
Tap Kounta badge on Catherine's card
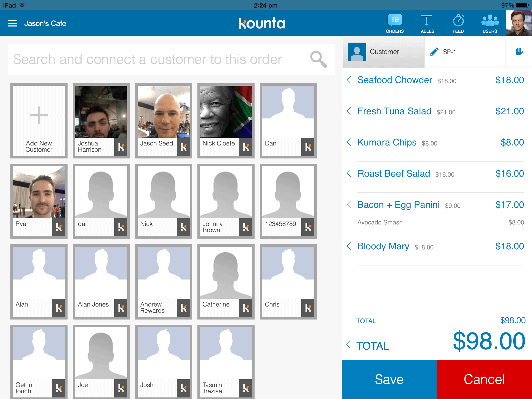245,308
